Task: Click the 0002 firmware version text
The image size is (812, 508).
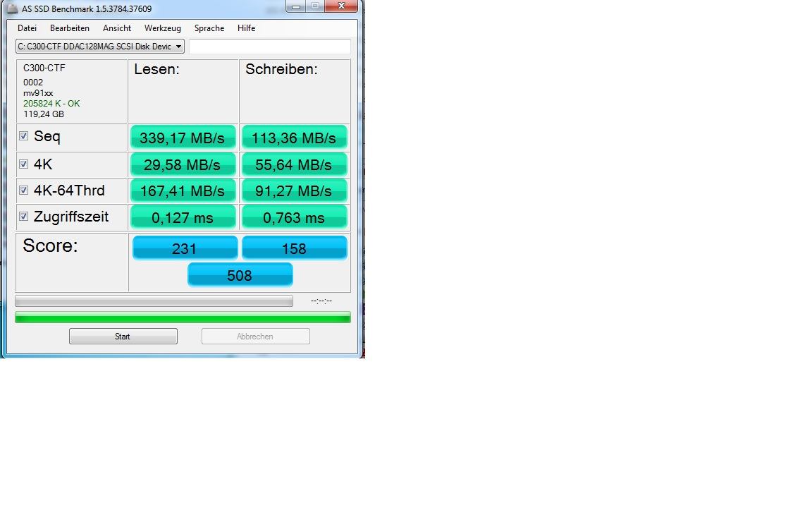Action: pyautogui.click(x=32, y=82)
